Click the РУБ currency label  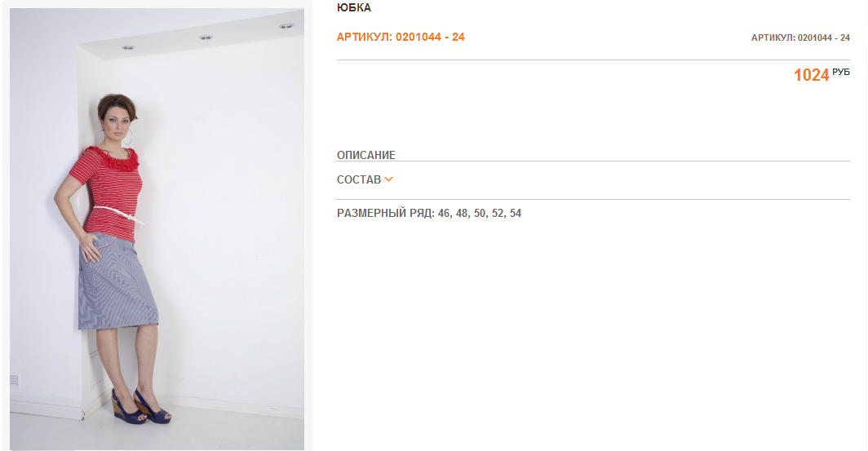pos(841,72)
